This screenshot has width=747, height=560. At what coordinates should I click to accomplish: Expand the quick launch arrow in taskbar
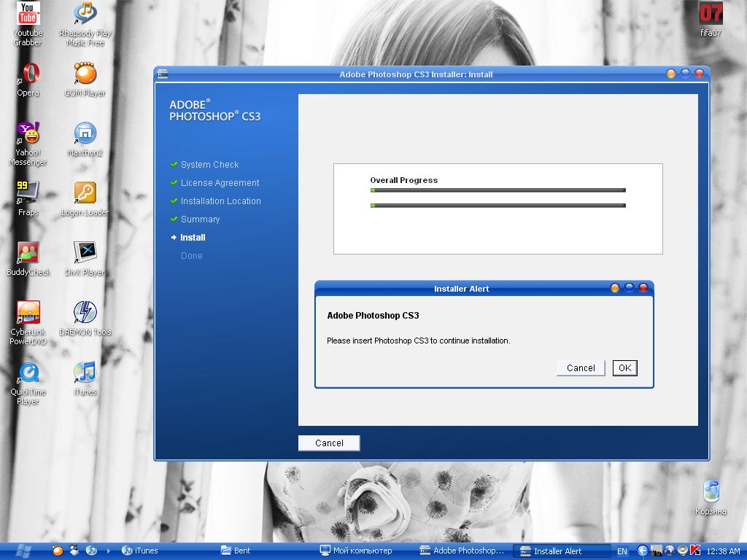(x=108, y=551)
